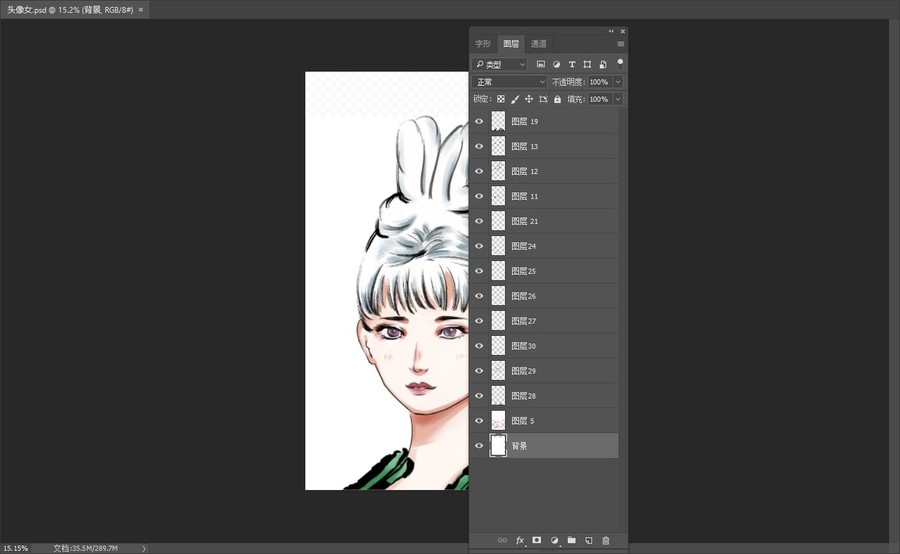Hide 图层 5 via eye icon
The image size is (900, 554).
(479, 421)
